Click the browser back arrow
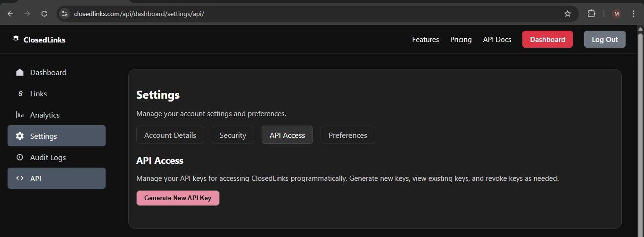644x237 pixels. coord(10,14)
